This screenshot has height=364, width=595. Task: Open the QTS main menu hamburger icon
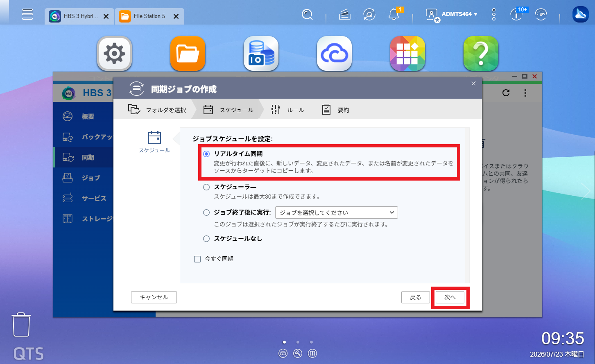(27, 14)
